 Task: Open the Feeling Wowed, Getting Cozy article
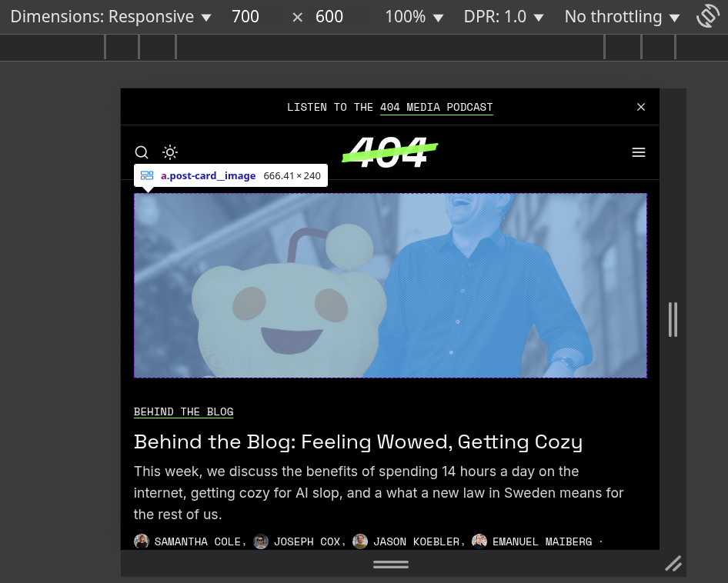(x=358, y=441)
